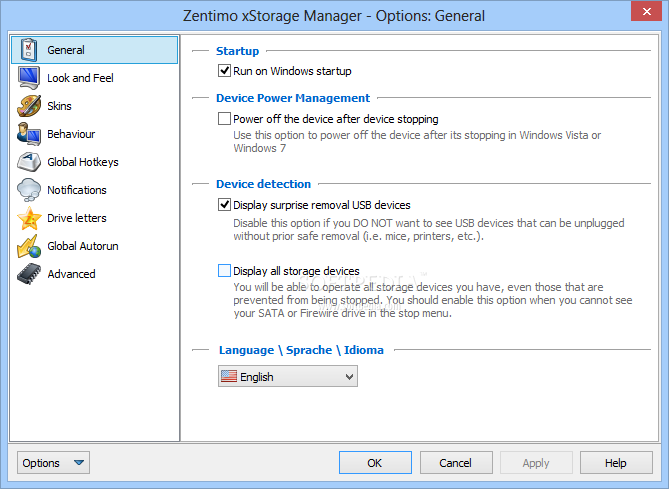Click the Global Autorun lightning globe icon
This screenshot has height=489, width=669.
29,246
